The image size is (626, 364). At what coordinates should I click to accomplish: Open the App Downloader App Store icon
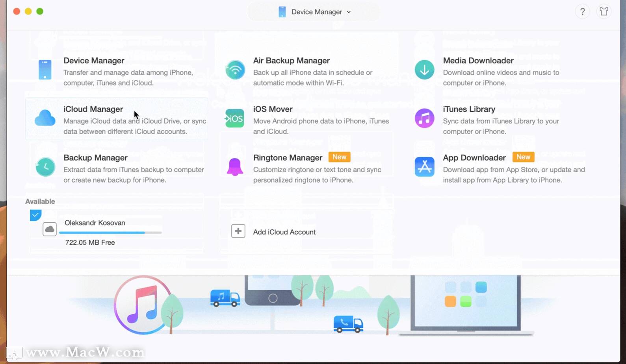click(x=424, y=167)
